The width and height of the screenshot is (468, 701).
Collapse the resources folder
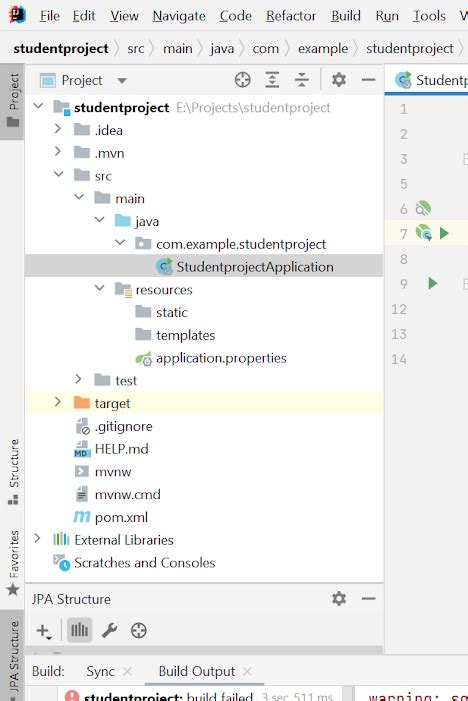[100, 288]
